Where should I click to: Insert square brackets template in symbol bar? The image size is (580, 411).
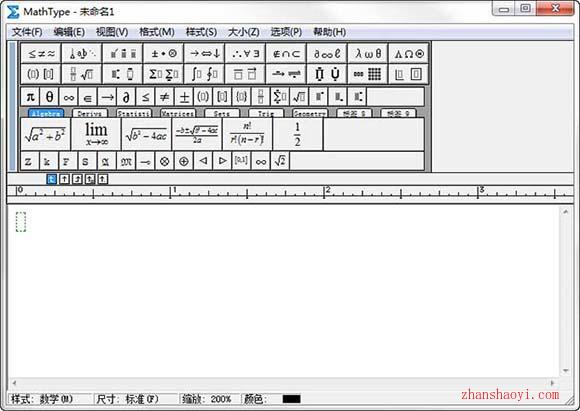pyautogui.click(x=222, y=97)
